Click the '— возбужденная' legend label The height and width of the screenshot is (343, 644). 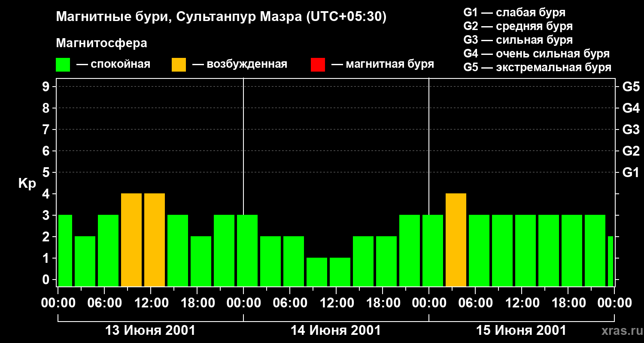(240, 65)
